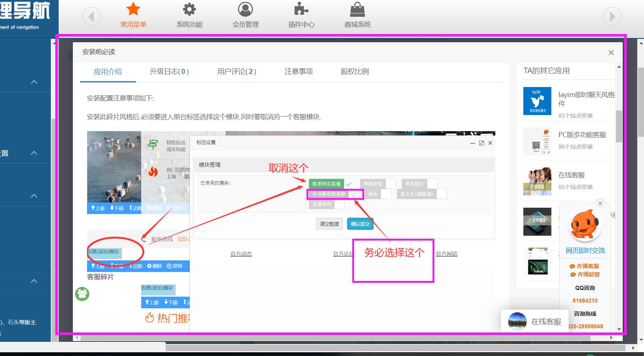This screenshot has width=644, height=356.
Task: Collapse the bottom sidebar chevron section
Action: click(34, 281)
